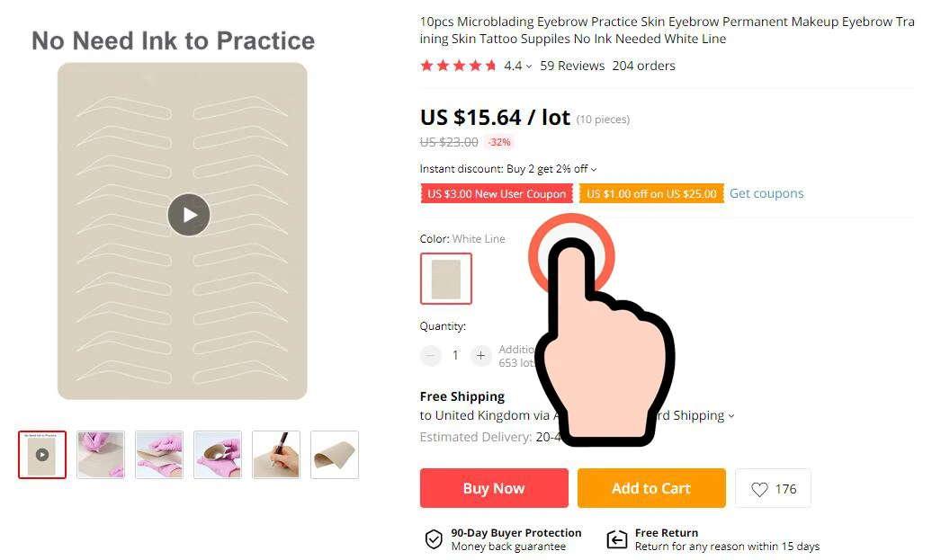
Task: Select the fifth thumbnail showing pen on skin
Action: 275,455
